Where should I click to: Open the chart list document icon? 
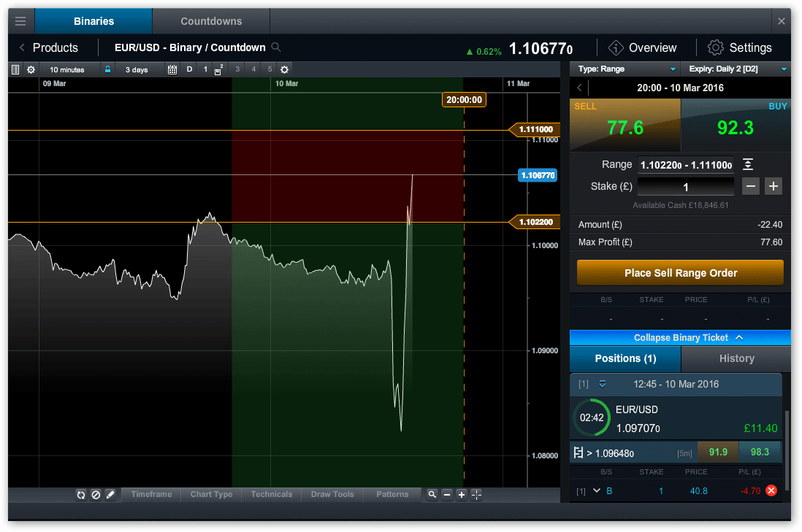click(x=15, y=69)
